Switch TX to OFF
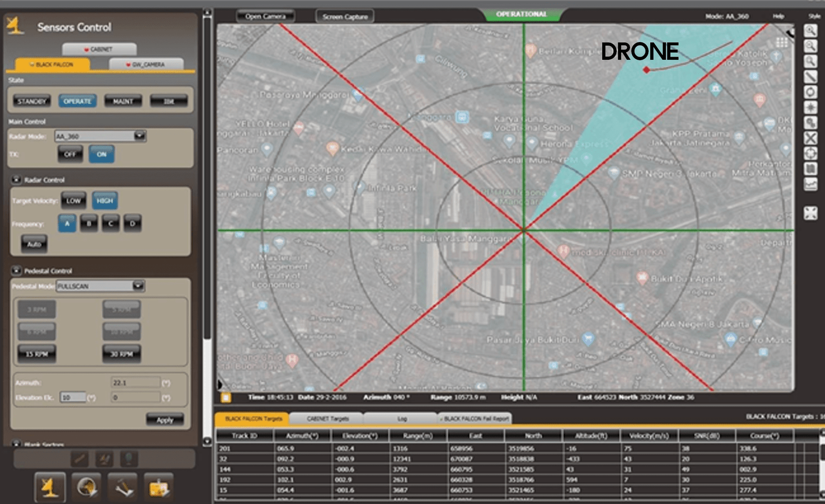 (x=70, y=154)
